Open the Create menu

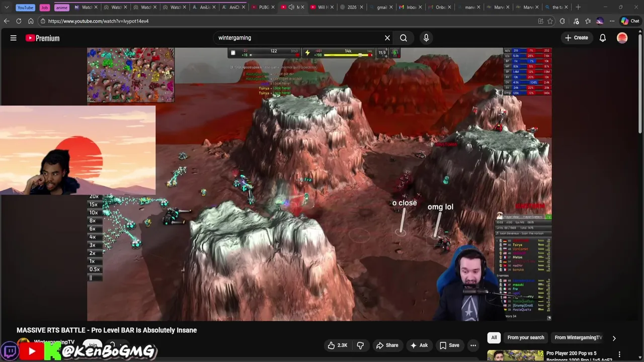pos(577,38)
